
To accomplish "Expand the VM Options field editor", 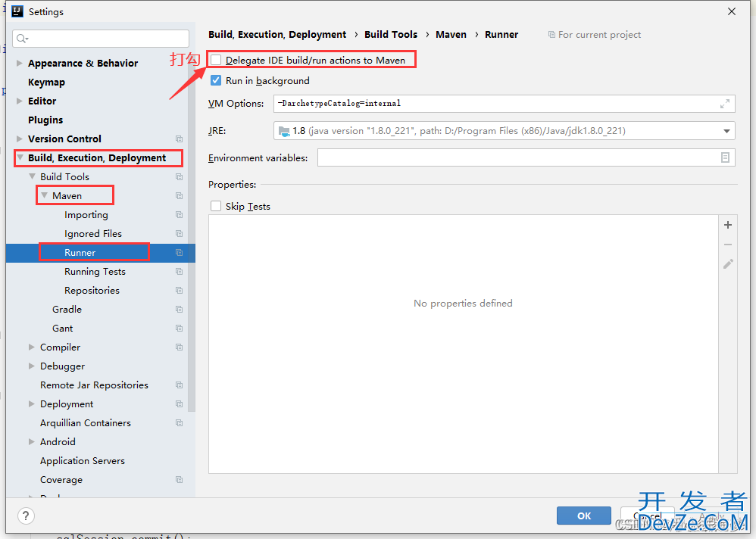I will pos(725,104).
